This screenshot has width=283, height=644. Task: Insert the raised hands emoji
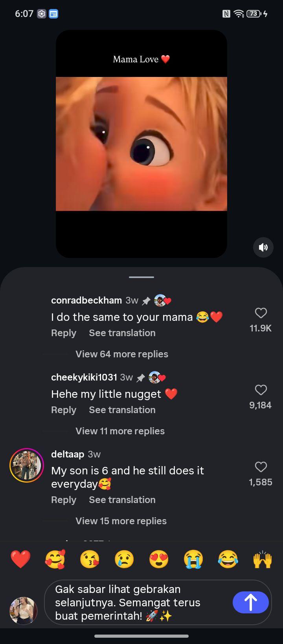[263, 559]
